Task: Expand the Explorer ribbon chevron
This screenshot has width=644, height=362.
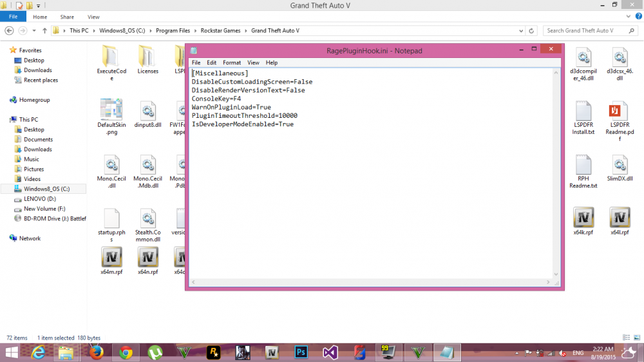Action: pyautogui.click(x=628, y=17)
